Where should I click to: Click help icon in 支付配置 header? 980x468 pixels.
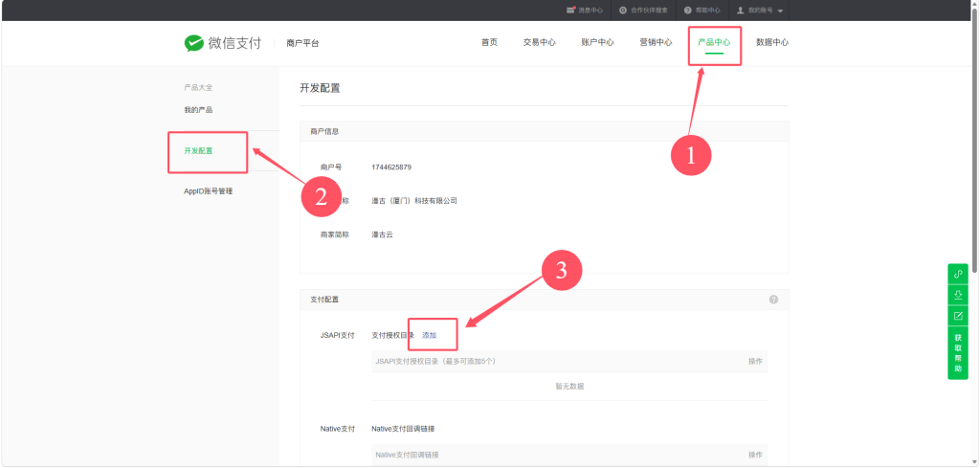click(x=773, y=300)
